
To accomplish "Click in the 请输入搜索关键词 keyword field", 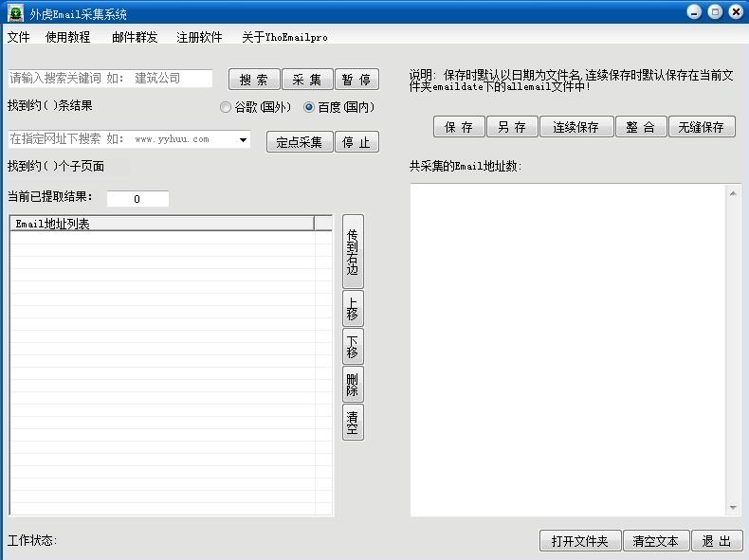I will tap(110, 79).
